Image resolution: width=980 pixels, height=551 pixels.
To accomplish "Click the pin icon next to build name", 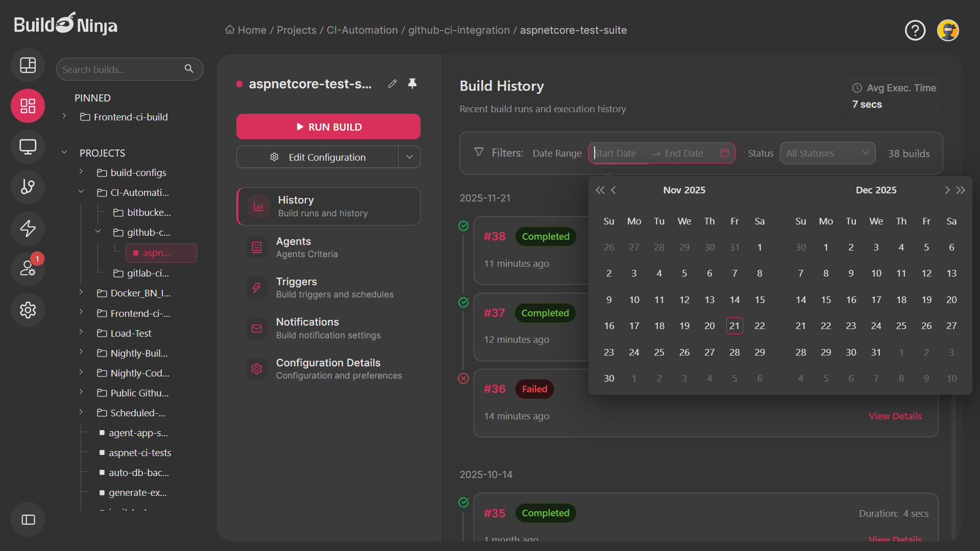I will tap(412, 84).
